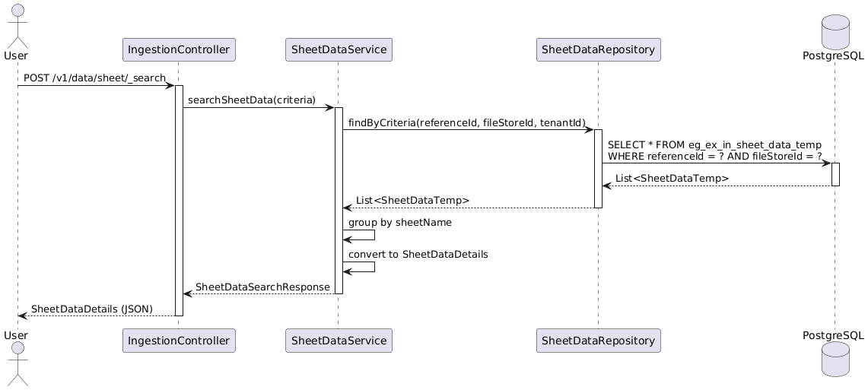This screenshot has height=390, width=868.
Task: Click the List<SheetDataTemp> label returned from PostgreSQL
Action: (672, 178)
